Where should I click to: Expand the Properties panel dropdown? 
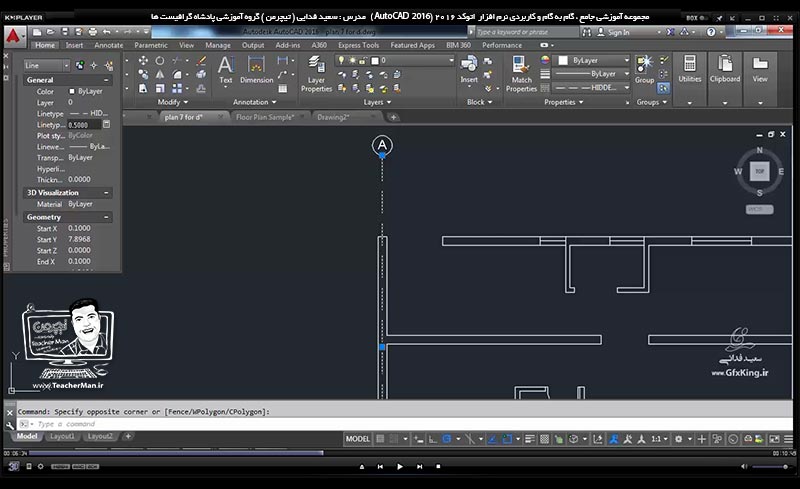[563, 102]
